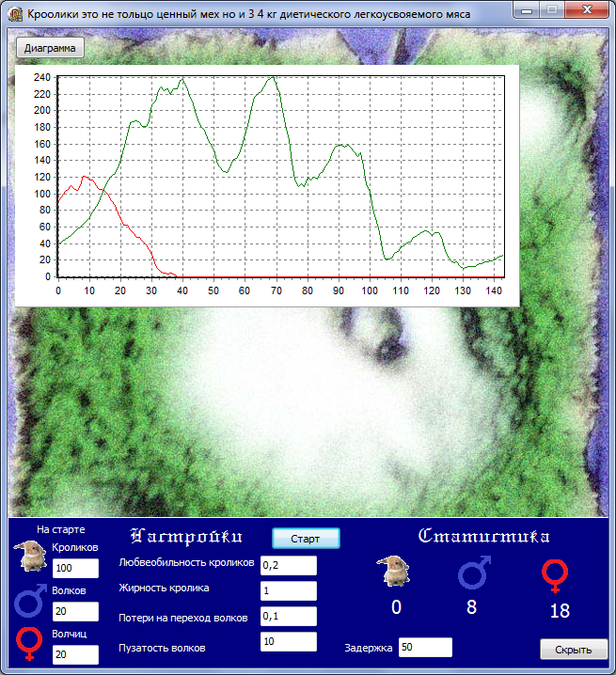Click the Диаграмма button
Image resolution: width=616 pixels, height=675 pixels.
tap(50, 48)
